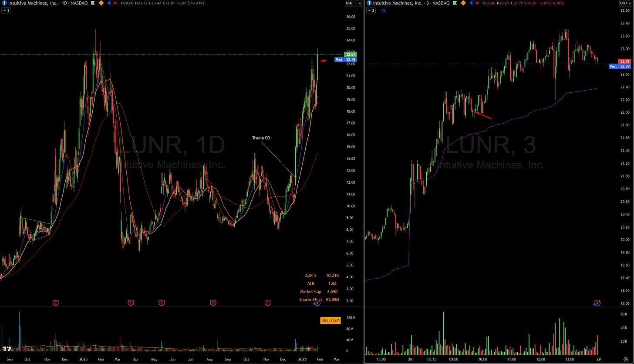Click the Intuitive Machines logo on the 3-minute chart

(x=369, y=3)
